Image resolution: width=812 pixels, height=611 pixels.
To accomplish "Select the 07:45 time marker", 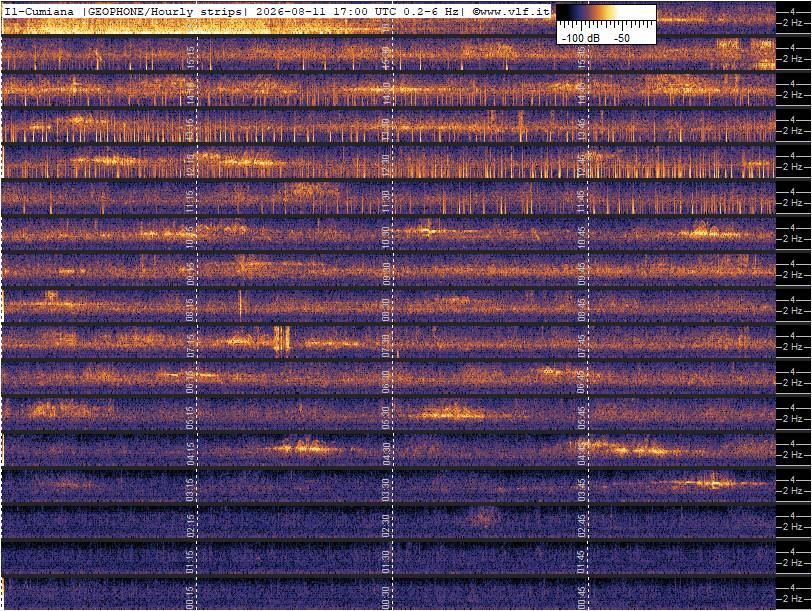I will click(x=583, y=346).
